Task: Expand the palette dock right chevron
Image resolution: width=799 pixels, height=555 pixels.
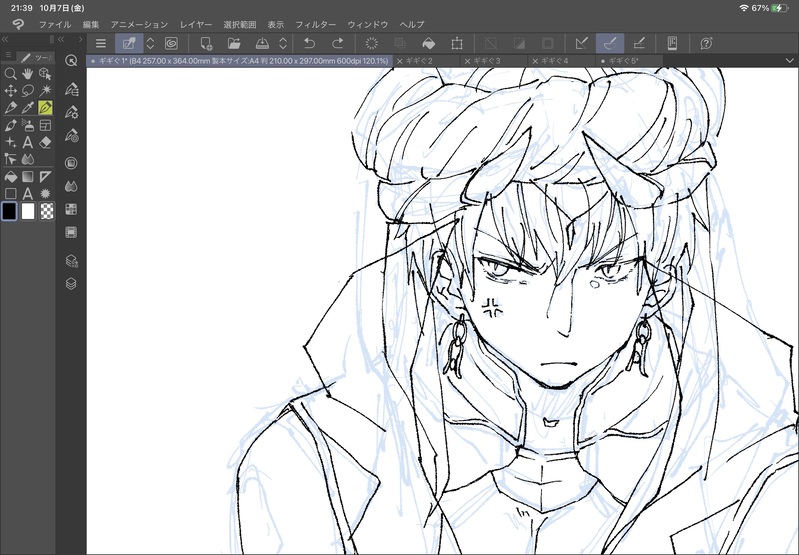Action: coord(80,39)
